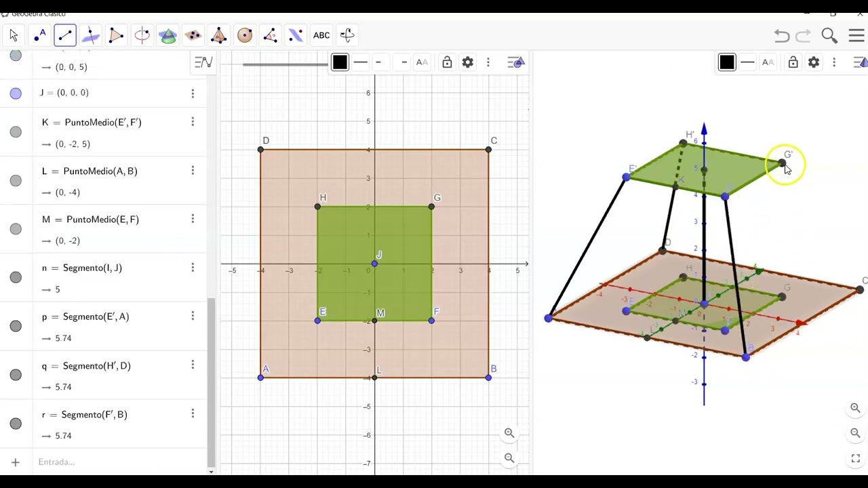Open label text size AA in 2D stylebar
The height and width of the screenshot is (488, 868).
pyautogui.click(x=422, y=62)
